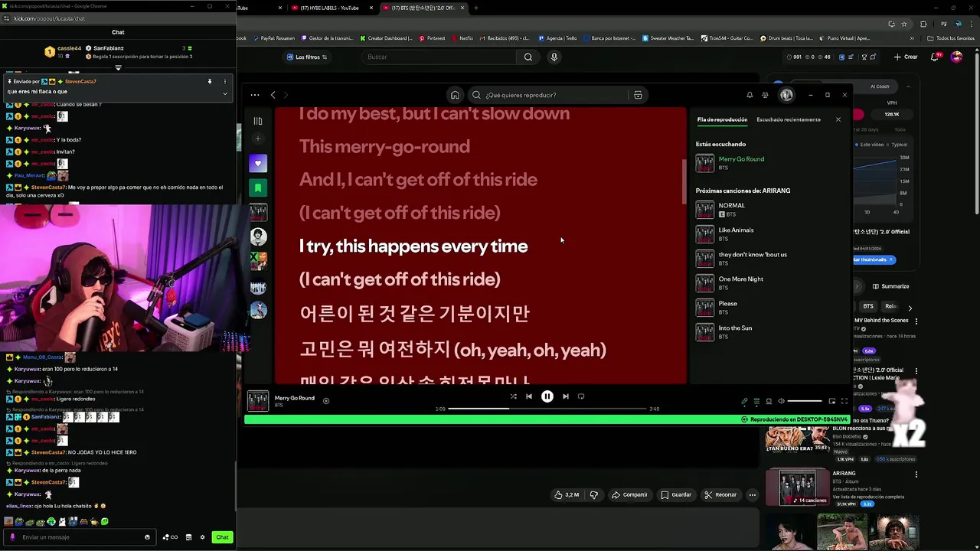Image resolution: width=980 pixels, height=551 pixels.
Task: Close the Spotify queue panel
Action: coord(838,119)
